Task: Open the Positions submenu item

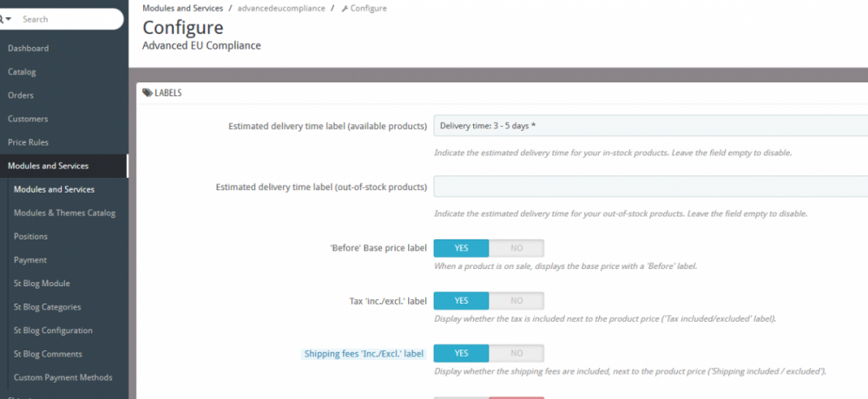Action: [30, 236]
